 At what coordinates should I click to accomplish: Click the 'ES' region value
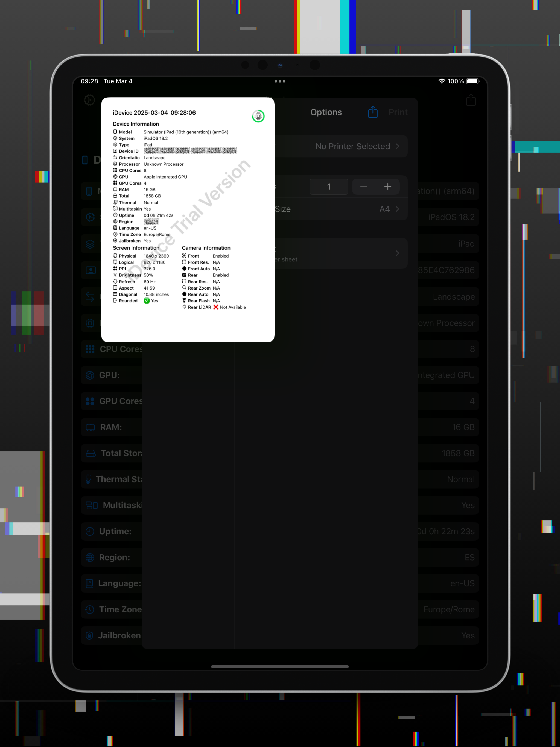(469, 557)
